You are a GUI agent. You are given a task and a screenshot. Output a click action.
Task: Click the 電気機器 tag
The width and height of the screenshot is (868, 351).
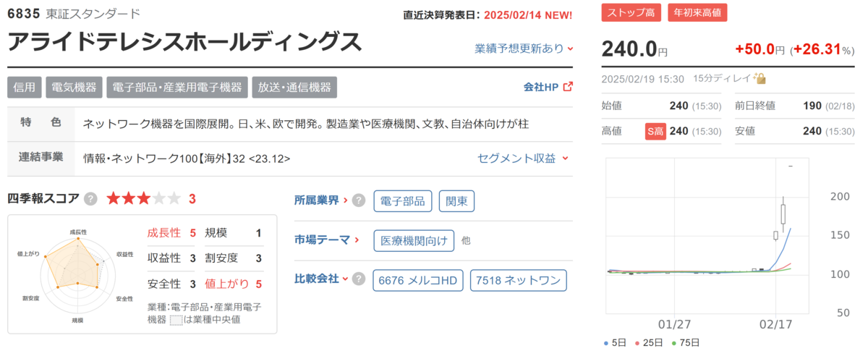click(74, 88)
